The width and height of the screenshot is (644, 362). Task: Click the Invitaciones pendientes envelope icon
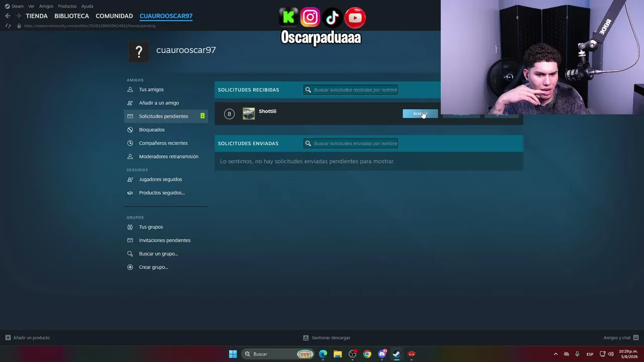[130, 240]
